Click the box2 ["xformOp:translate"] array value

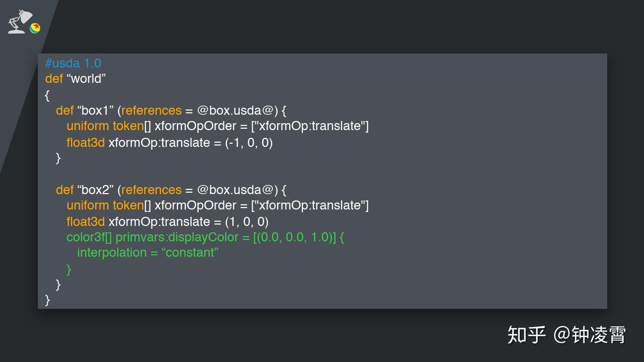pos(310,205)
